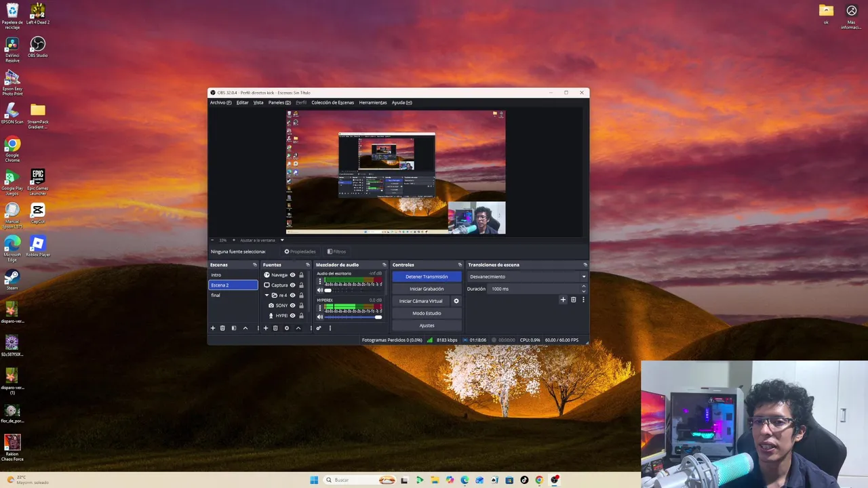
Task: Pop out the Escenas dock panel
Action: pos(255,265)
